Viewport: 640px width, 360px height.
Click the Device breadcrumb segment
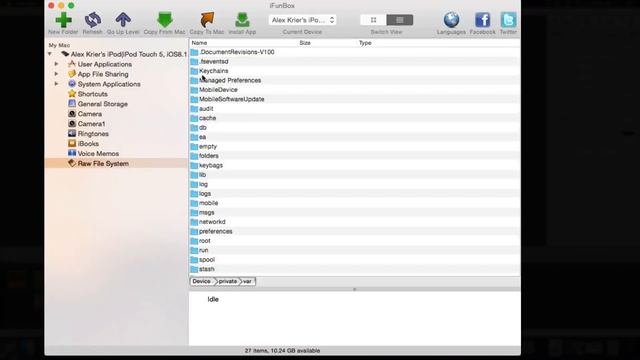202,281
